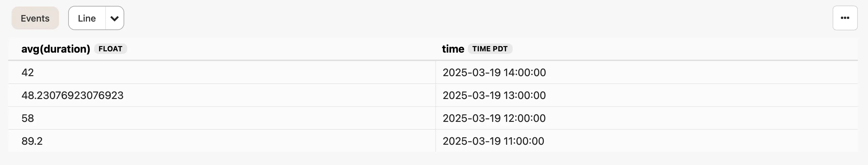Viewport: 868px width, 165px height.
Task: Click the FLOAT type badge
Action: point(110,49)
